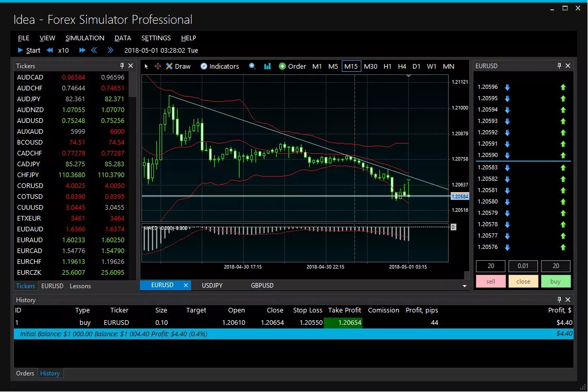The image size is (588, 392).
Task: Click the green buy arrow at 1.20578
Action: (x=563, y=225)
